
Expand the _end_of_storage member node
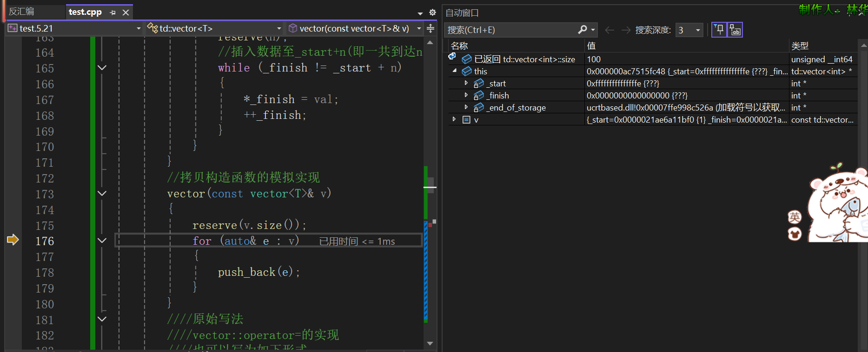[466, 107]
